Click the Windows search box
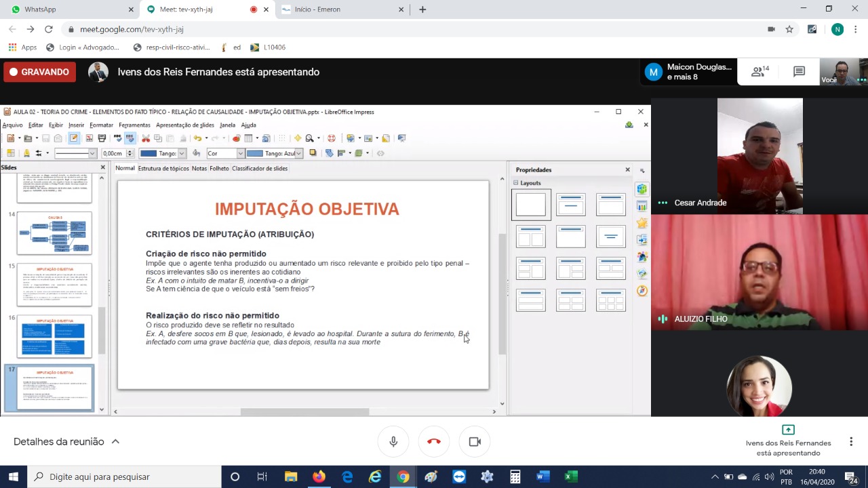Viewport: 868px width, 488px height. coord(125,477)
